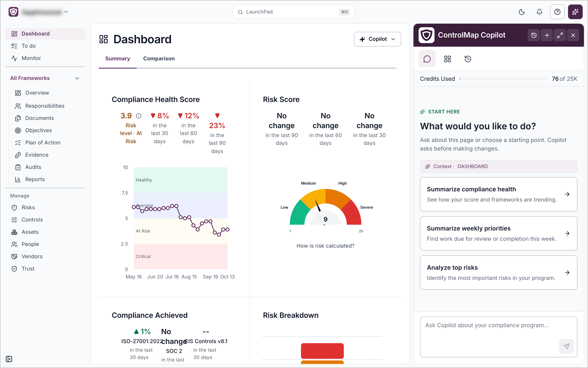Screen dimensions: 588x368
Task: Open Summarize weekly priorities suggestion
Action: (498, 233)
